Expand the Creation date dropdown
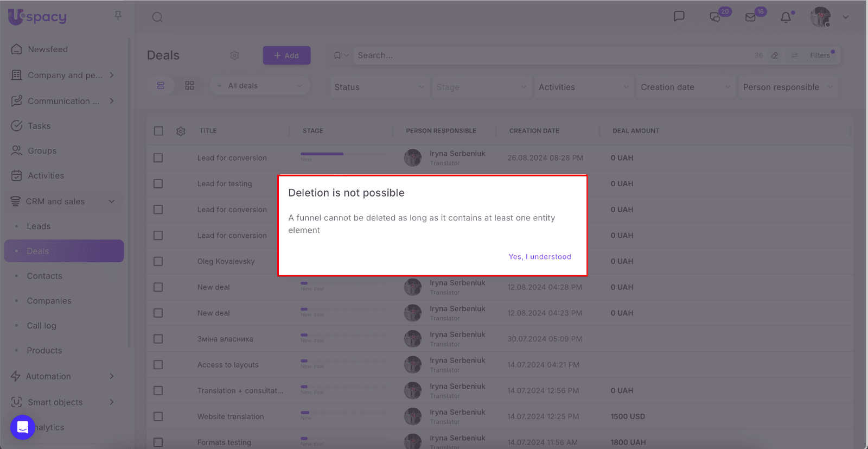The width and height of the screenshot is (868, 449). 685,87
